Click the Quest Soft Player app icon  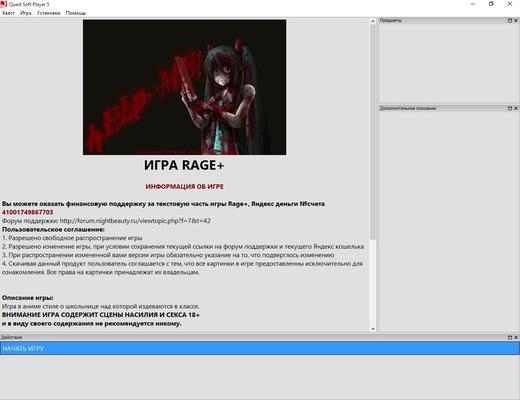point(4,4)
